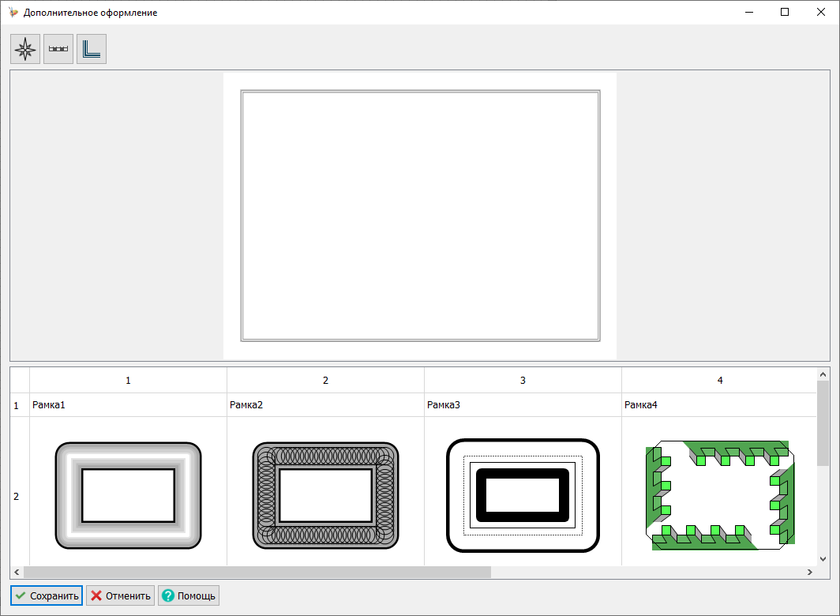Select column header 3

pos(523,381)
